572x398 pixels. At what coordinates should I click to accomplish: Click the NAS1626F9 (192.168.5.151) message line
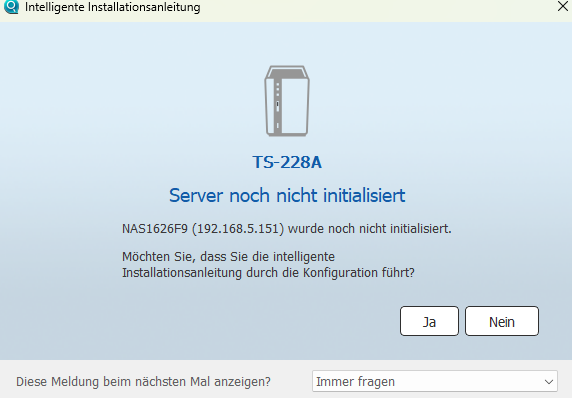(x=287, y=229)
